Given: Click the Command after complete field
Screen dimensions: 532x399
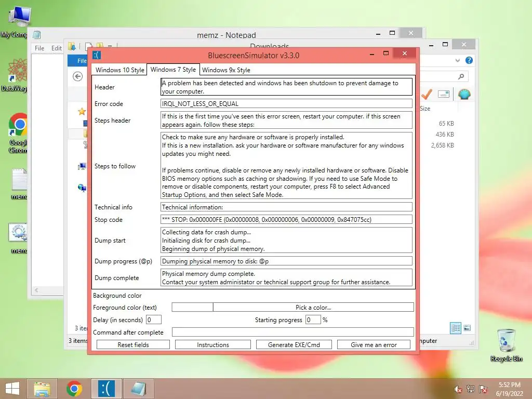Looking at the screenshot, I should [293, 332].
